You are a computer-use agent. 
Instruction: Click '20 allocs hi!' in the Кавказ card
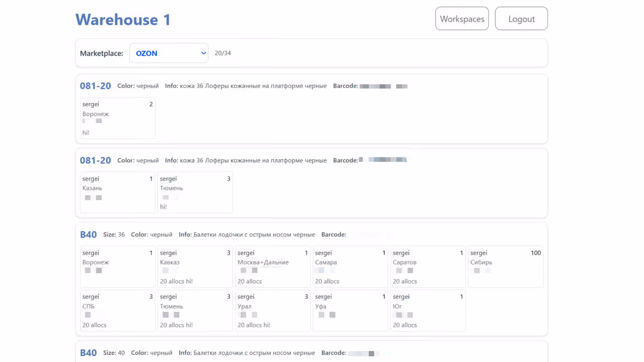click(177, 281)
